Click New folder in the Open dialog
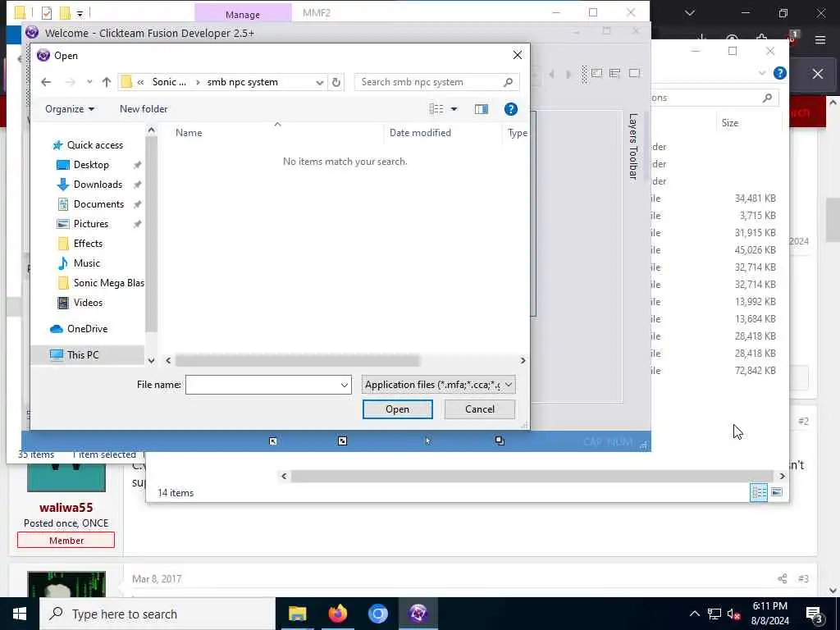The image size is (840, 630). pos(144,109)
